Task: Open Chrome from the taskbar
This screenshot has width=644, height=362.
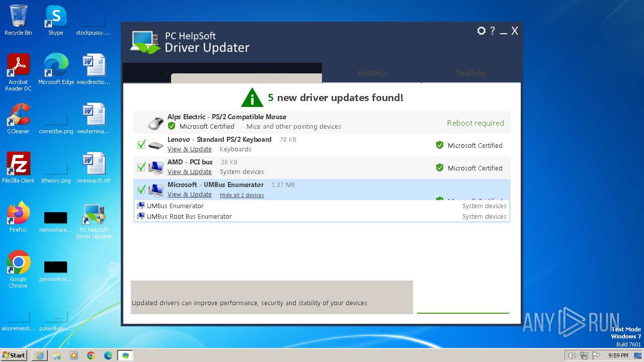Action: (x=91, y=355)
